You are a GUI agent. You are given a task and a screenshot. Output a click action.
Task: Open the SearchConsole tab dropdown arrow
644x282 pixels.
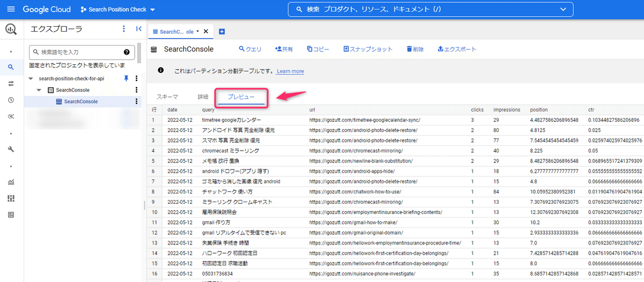point(198,32)
